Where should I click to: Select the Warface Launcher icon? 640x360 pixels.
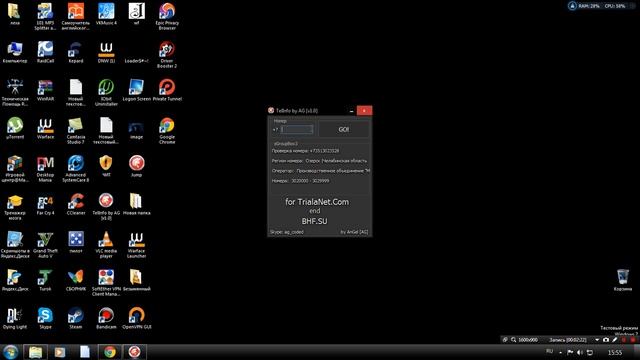(136, 244)
